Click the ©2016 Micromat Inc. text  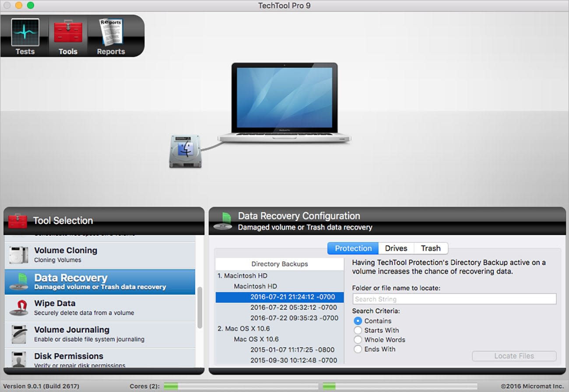(x=533, y=386)
